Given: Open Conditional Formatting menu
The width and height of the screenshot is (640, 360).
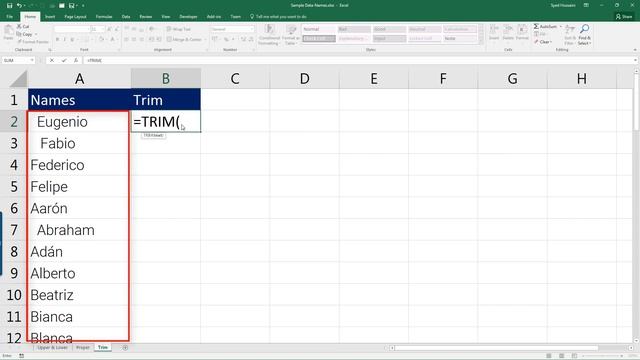Looking at the screenshot, I should [269, 34].
